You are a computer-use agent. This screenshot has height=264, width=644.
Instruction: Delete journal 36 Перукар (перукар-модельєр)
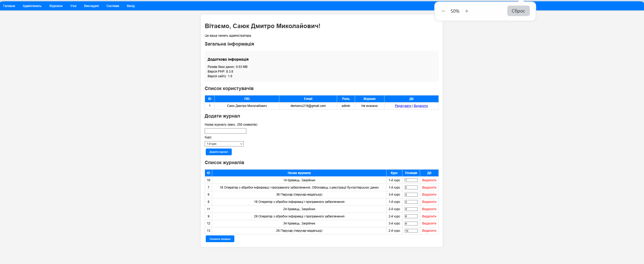tap(429, 195)
